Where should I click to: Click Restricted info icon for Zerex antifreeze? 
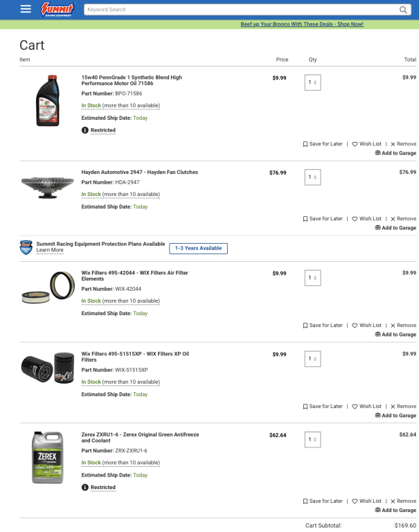pyautogui.click(x=85, y=488)
